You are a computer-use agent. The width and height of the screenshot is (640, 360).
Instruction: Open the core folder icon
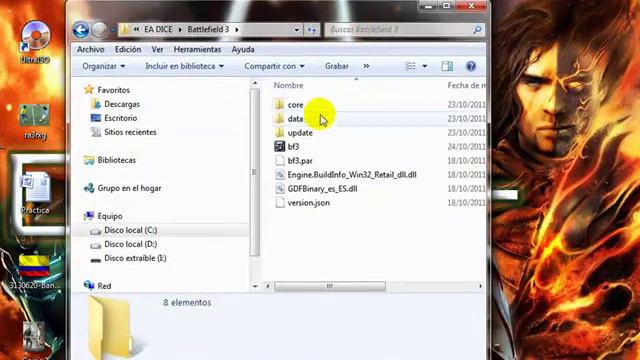click(x=280, y=104)
